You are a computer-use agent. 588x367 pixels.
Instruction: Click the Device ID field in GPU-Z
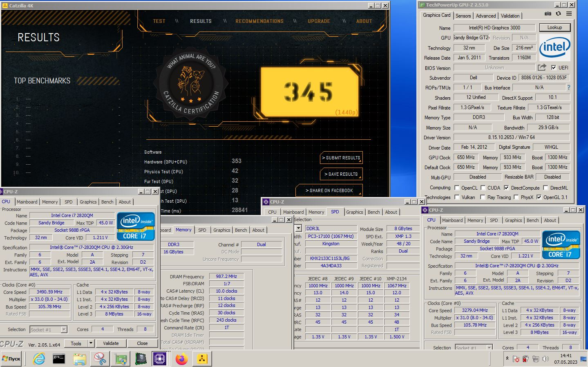coord(544,78)
